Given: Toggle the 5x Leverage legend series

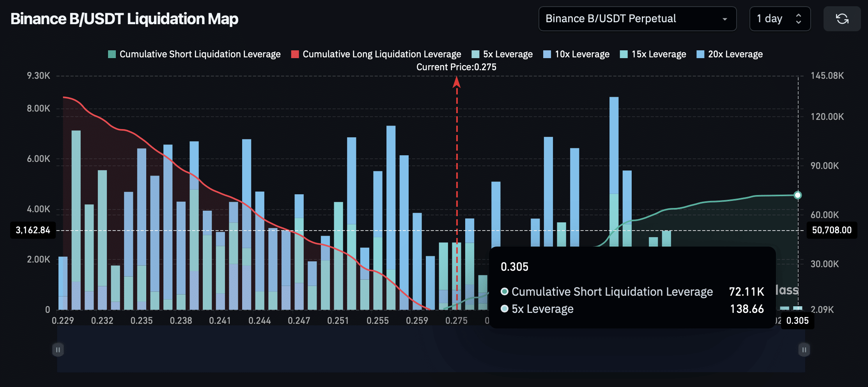Looking at the screenshot, I should pyautogui.click(x=502, y=54).
